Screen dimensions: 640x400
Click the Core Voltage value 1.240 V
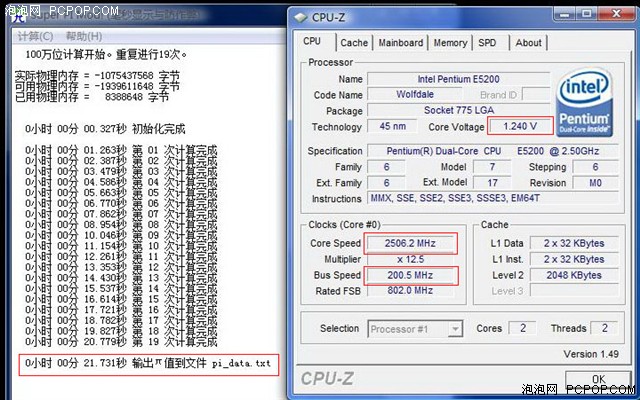(520, 126)
